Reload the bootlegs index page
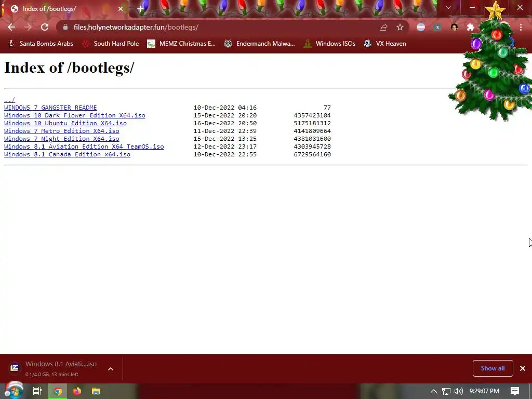 point(45,27)
